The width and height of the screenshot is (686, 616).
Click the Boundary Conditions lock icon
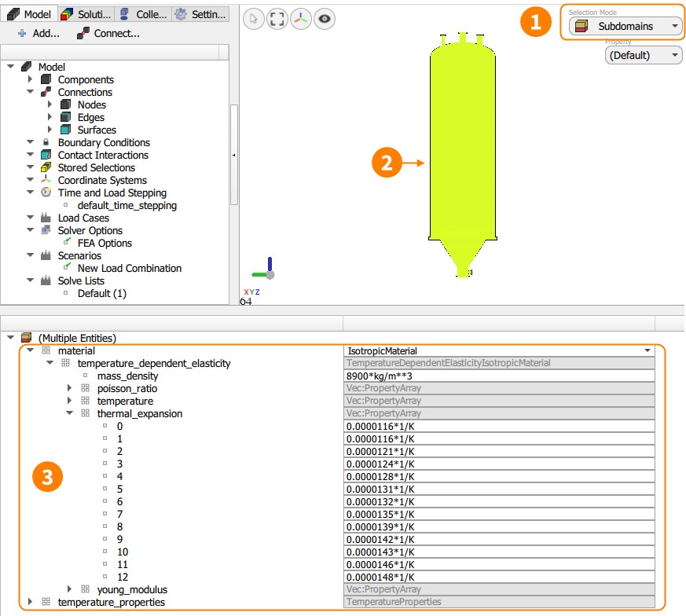(x=46, y=142)
